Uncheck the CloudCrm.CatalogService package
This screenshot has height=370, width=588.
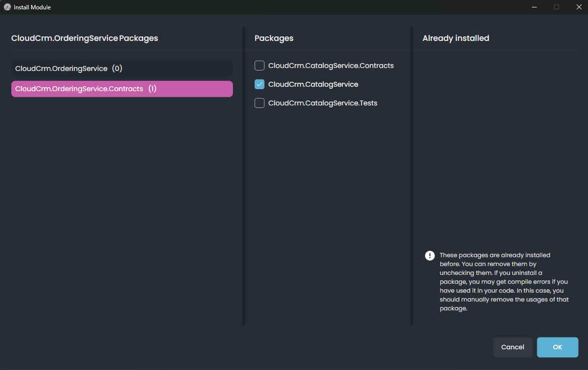[x=260, y=84]
